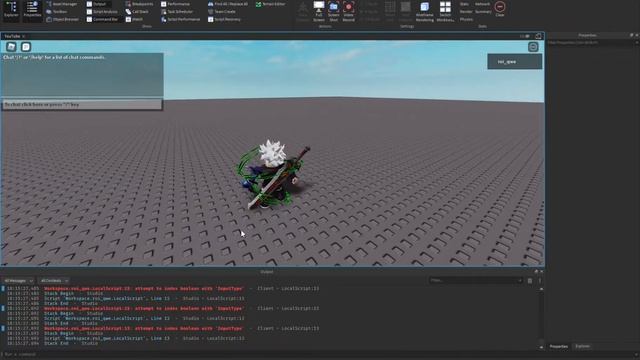Viewport: 640px width, 360px height.
Task: Open the All Messages dropdown
Action: point(18,281)
